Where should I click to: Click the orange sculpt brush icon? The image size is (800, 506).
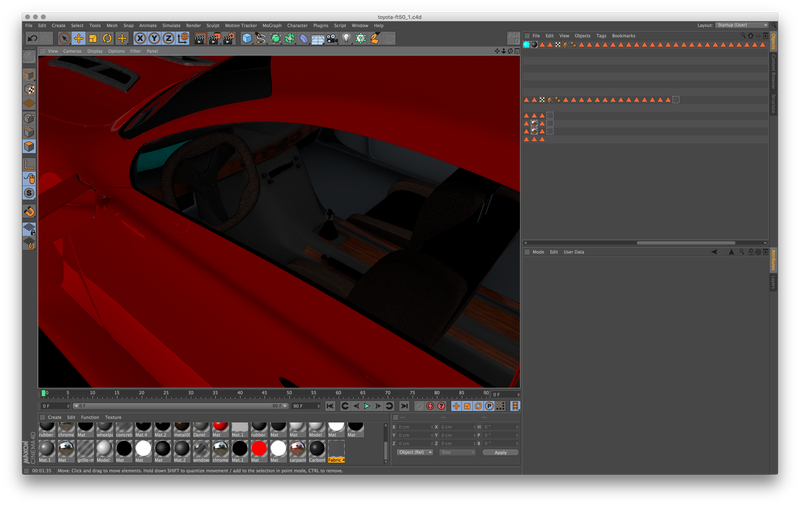375,38
